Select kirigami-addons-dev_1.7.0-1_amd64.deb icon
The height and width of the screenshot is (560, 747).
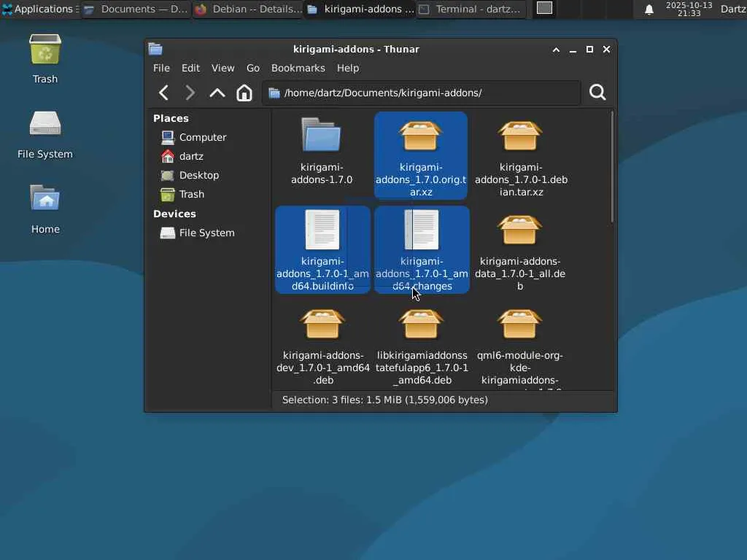[322, 324]
